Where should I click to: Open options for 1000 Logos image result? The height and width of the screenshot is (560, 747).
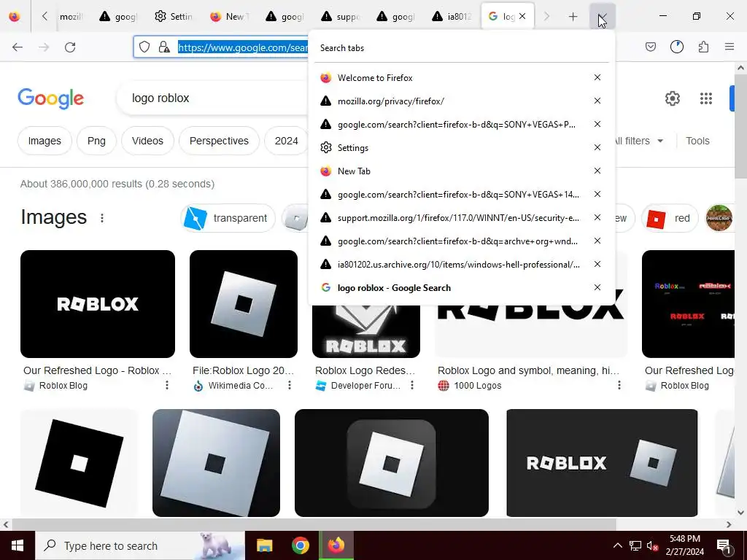click(x=619, y=385)
